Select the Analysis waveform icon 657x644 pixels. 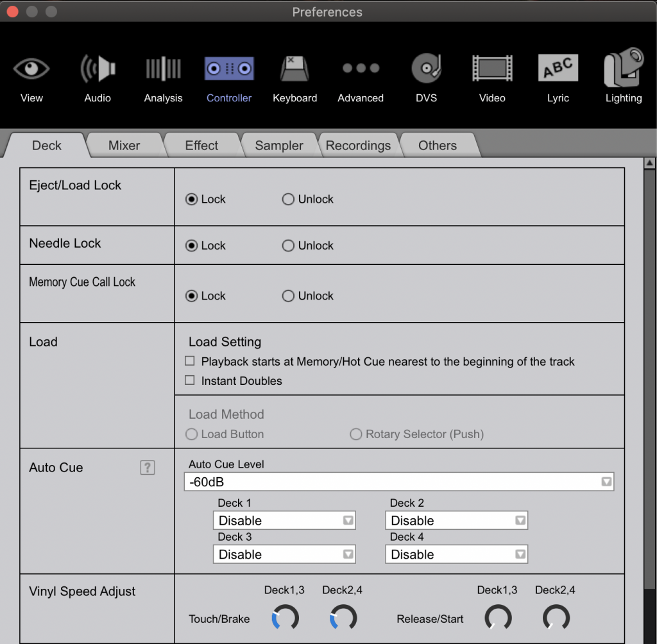[163, 69]
